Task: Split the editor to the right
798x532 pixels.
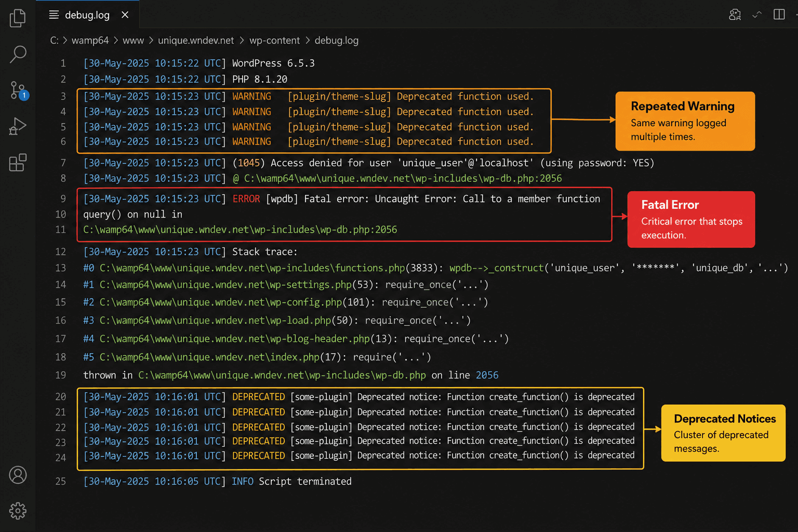Action: tap(779, 15)
